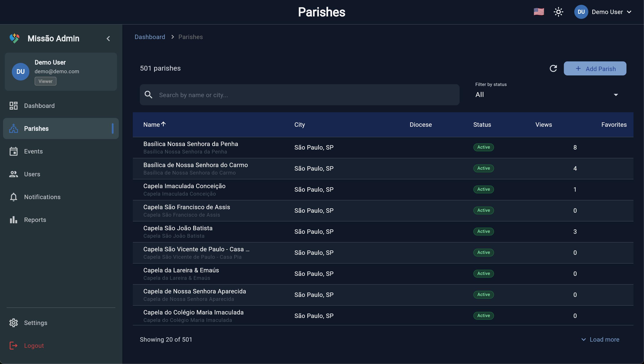Collapse the Missão Admin sidebar
Screen dimensions: 644x364
pos(109,39)
